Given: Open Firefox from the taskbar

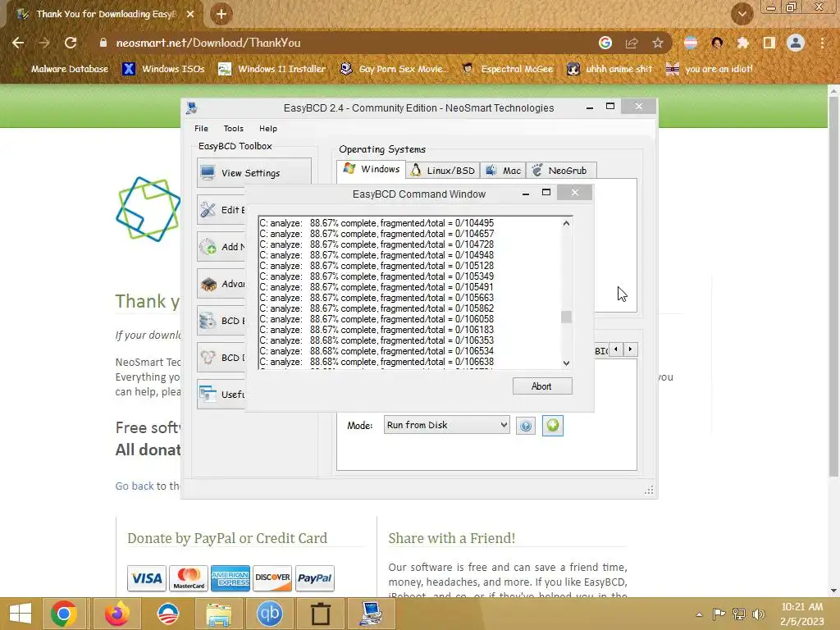Looking at the screenshot, I should pyautogui.click(x=116, y=614).
